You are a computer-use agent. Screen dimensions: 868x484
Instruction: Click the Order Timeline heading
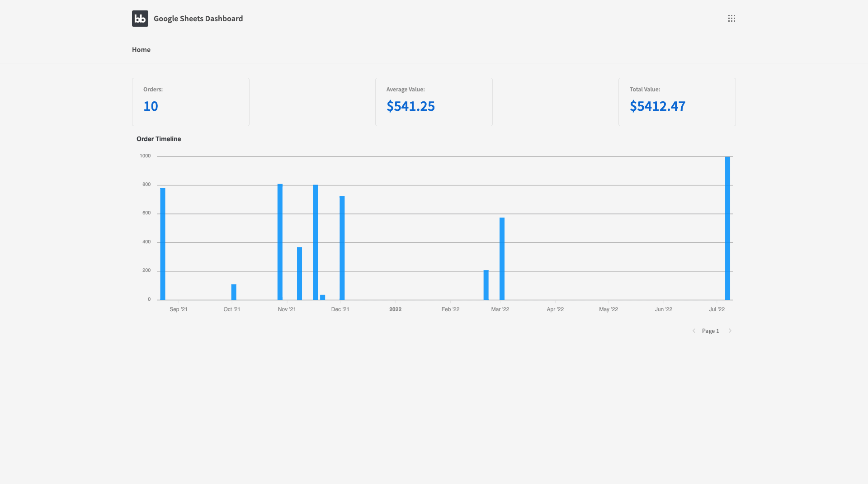point(159,139)
